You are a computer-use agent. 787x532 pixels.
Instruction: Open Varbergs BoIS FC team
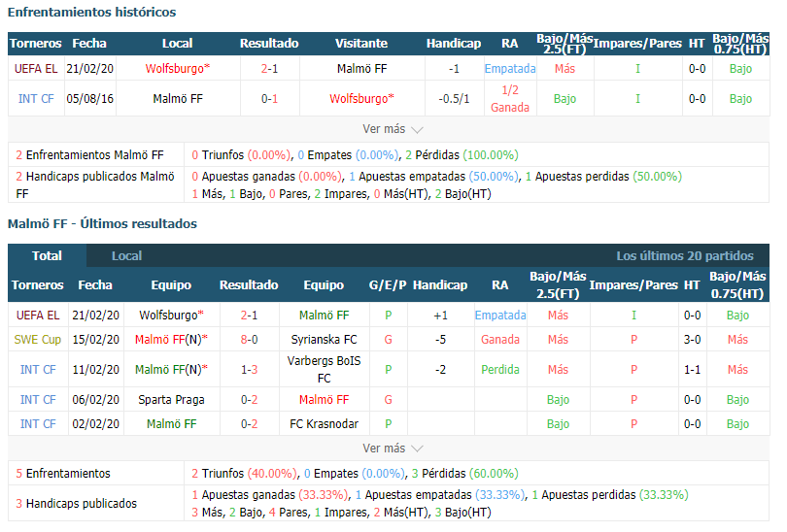324,369
